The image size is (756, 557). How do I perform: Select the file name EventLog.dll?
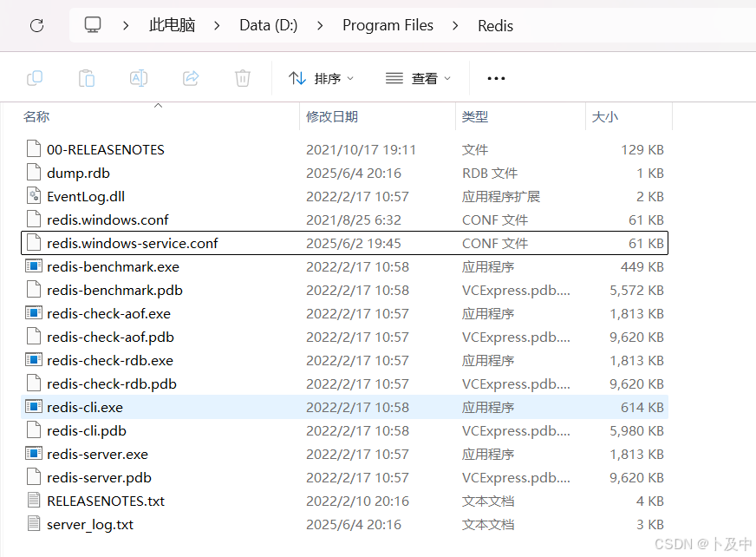pyautogui.click(x=86, y=196)
